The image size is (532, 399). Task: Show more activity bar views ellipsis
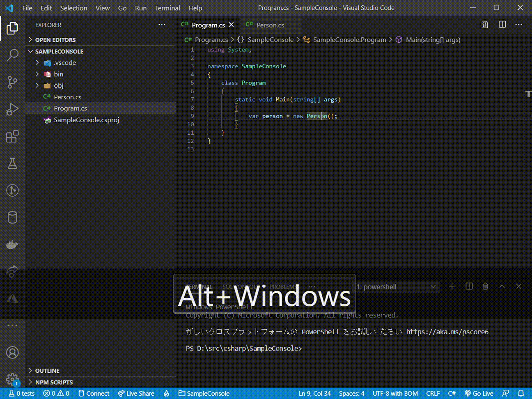coord(12,326)
